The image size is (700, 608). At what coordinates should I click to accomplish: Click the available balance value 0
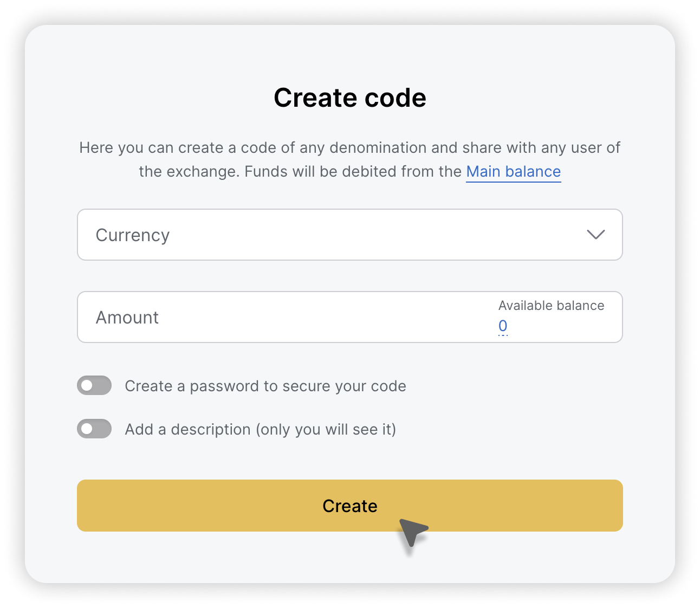[502, 325]
